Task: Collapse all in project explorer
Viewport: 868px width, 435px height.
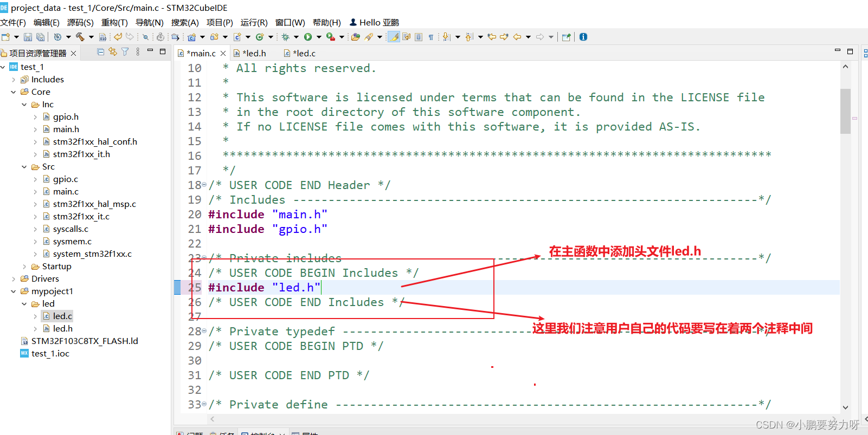Action: tap(100, 51)
